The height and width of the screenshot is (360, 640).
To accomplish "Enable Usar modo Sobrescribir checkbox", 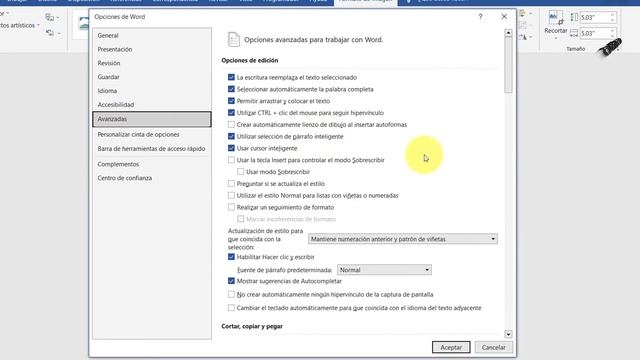I will tap(241, 172).
